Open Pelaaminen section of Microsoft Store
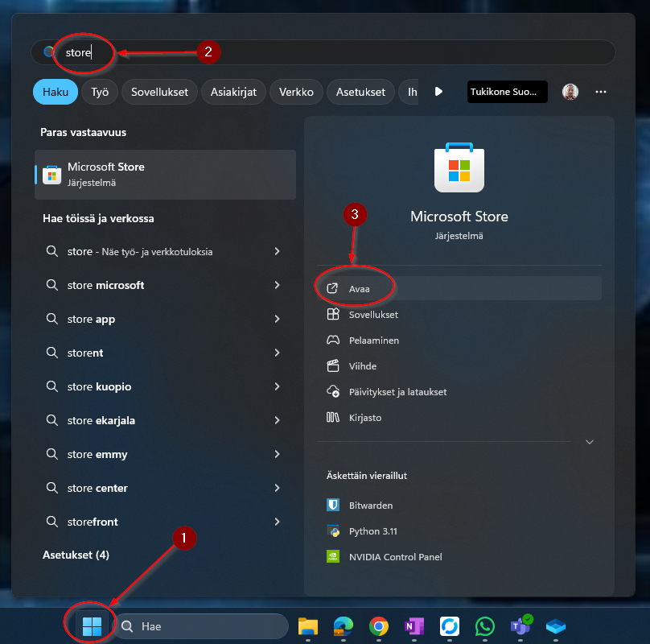650x644 pixels. click(459, 341)
